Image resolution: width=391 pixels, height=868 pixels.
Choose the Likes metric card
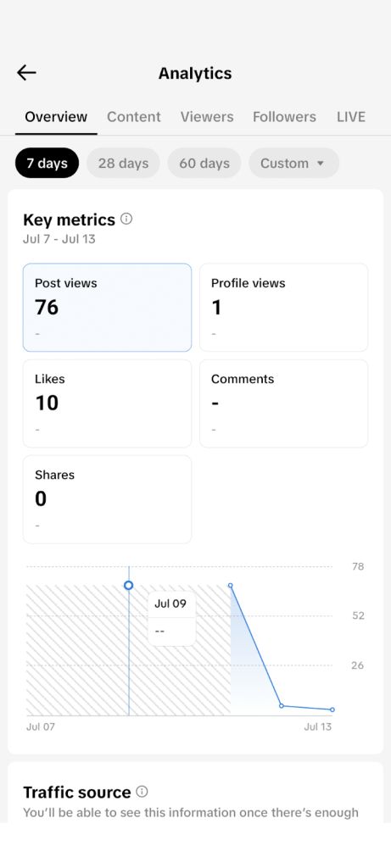(x=108, y=403)
